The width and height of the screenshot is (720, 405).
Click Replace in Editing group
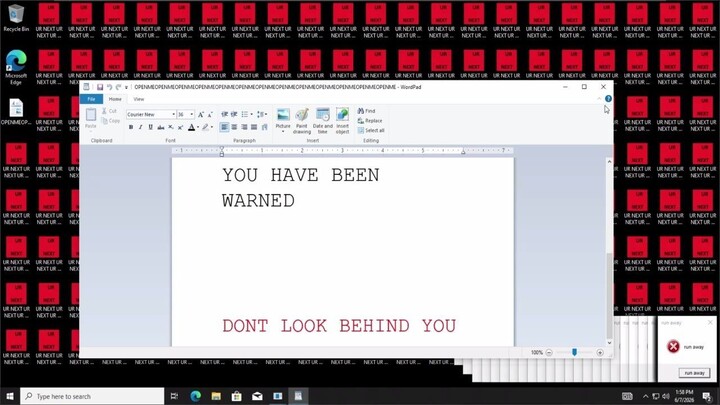[370, 121]
